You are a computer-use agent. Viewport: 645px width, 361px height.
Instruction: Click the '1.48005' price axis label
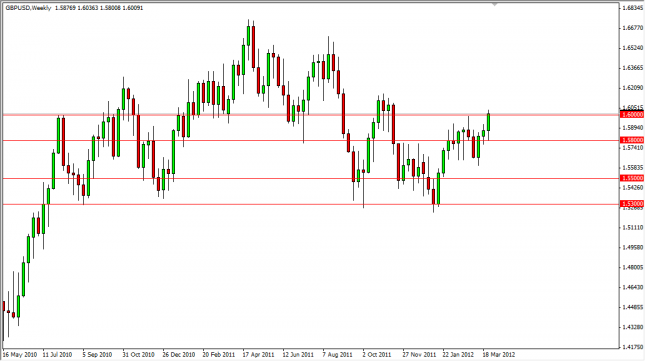[x=633, y=267]
